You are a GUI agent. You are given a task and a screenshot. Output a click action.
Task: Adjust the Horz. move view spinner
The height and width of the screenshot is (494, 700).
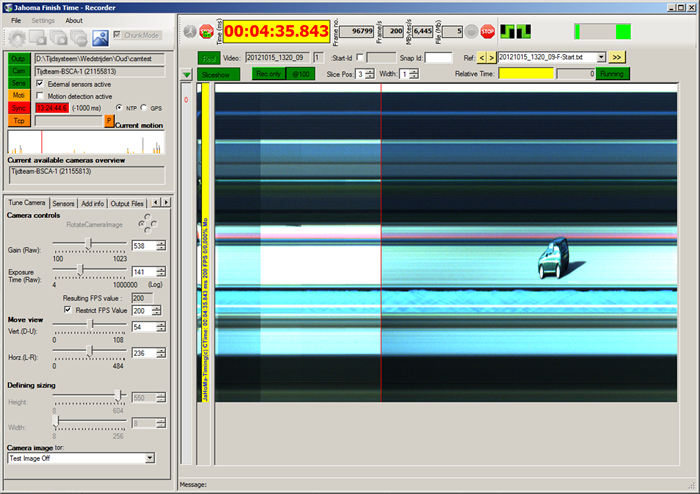[x=161, y=353]
